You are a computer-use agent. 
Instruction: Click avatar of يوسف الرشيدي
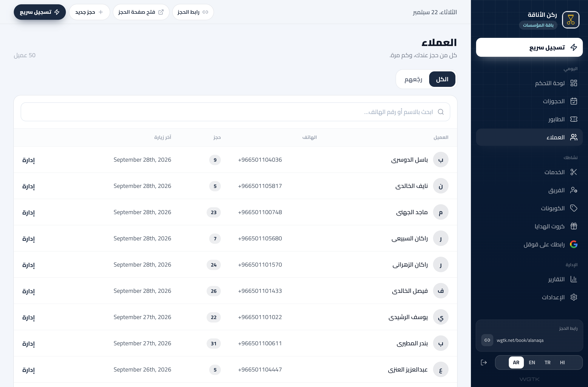[x=441, y=317]
